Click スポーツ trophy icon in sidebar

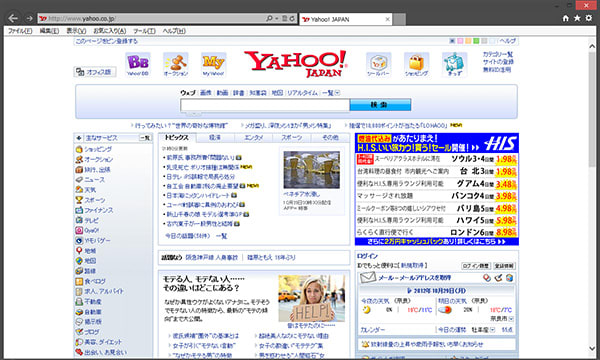click(x=79, y=200)
